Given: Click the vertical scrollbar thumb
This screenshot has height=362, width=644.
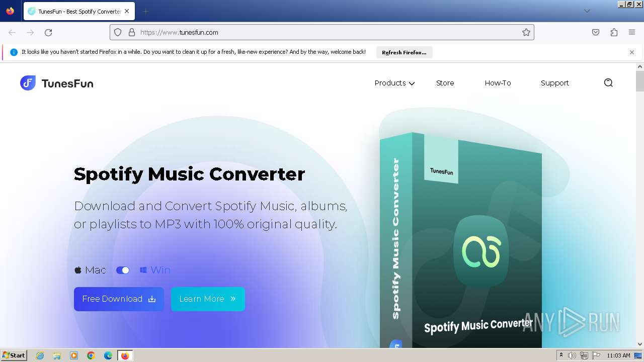Looking at the screenshot, I should (x=640, y=81).
